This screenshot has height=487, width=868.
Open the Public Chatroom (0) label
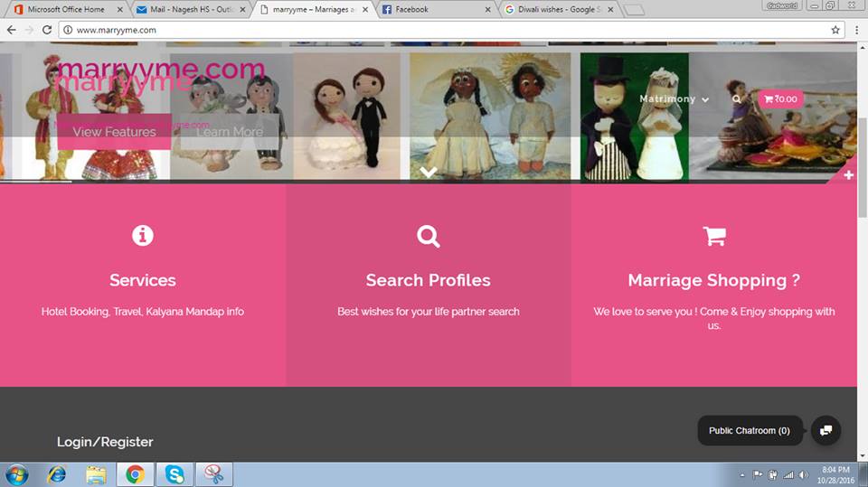point(749,431)
